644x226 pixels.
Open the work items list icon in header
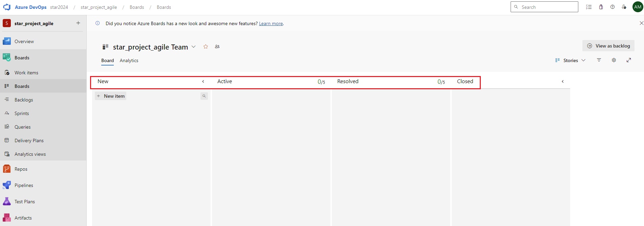[x=589, y=7]
